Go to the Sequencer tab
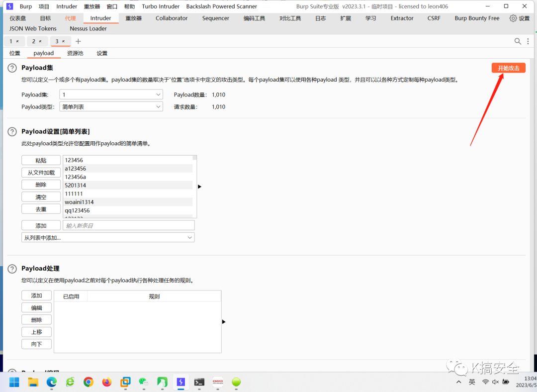Screen dimensions: 537x392 coord(216,18)
